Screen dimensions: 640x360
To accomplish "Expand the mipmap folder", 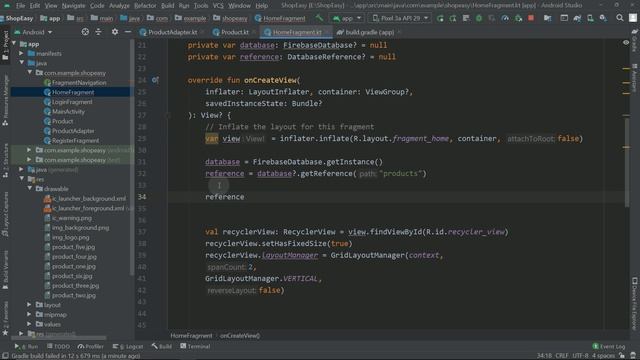I will pos(29,314).
